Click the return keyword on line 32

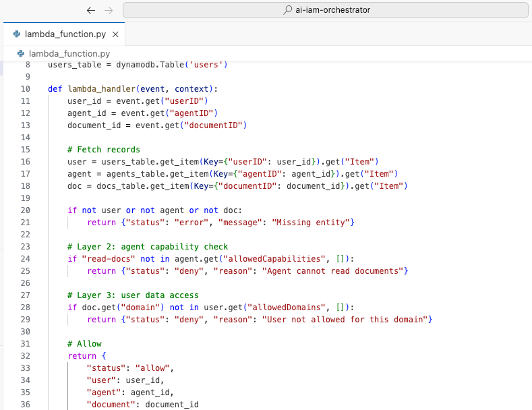tap(82, 356)
